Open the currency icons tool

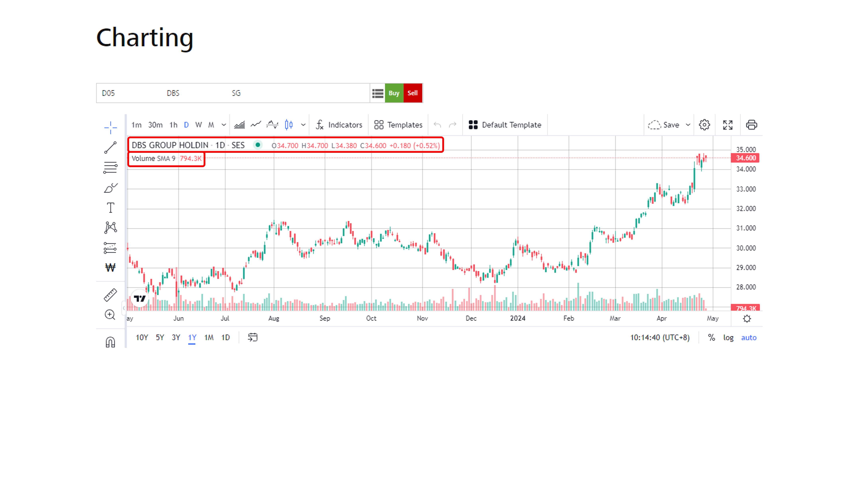[x=110, y=267]
